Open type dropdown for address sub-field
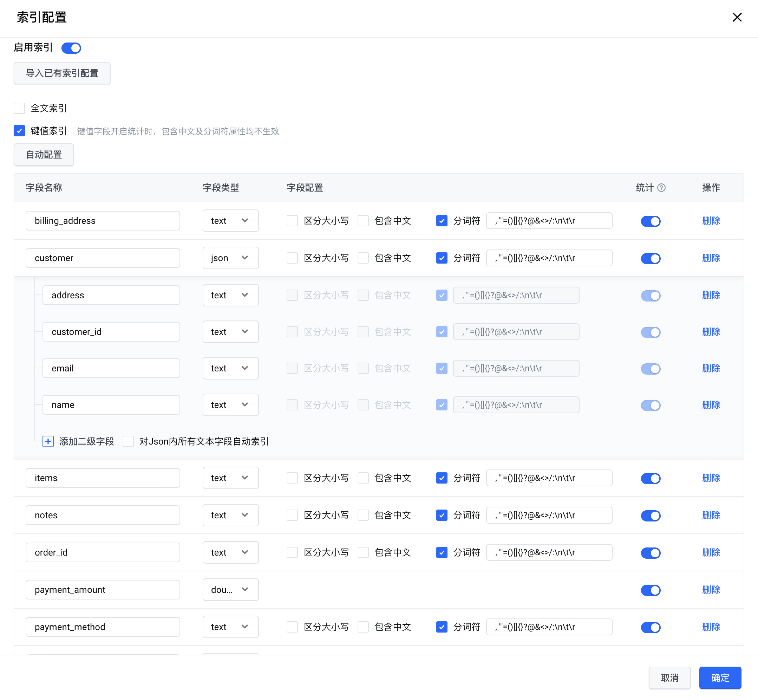The width and height of the screenshot is (758, 700). [x=231, y=295]
